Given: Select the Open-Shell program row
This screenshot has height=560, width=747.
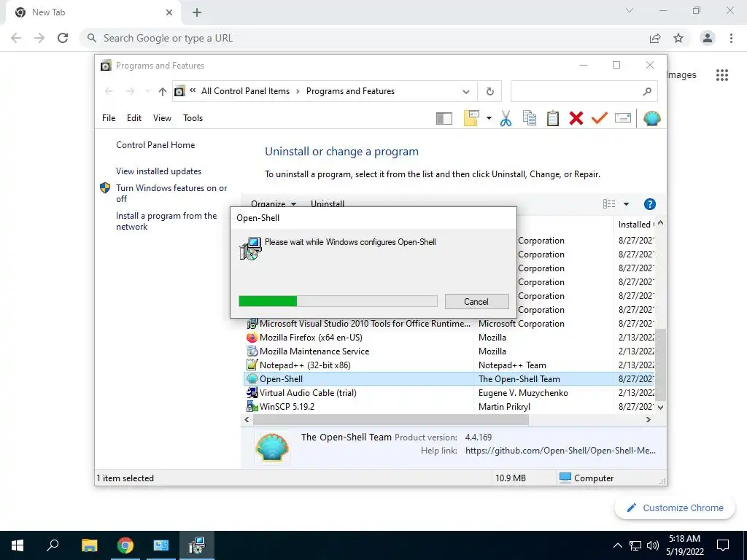Looking at the screenshot, I should 450,379.
